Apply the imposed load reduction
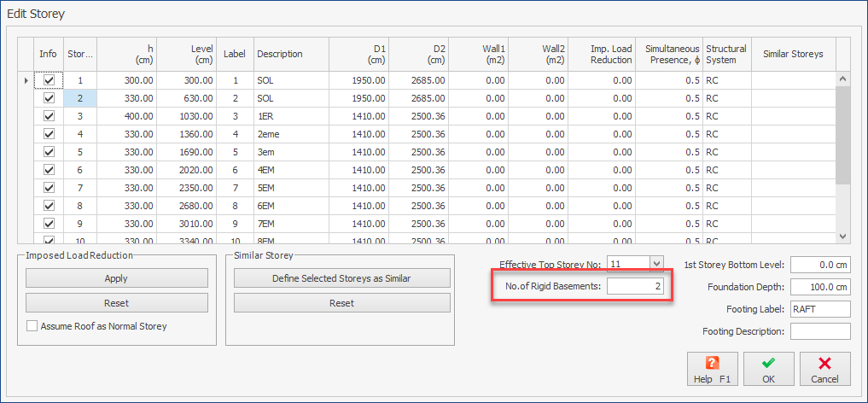Image resolution: width=868 pixels, height=403 pixels. (x=116, y=278)
